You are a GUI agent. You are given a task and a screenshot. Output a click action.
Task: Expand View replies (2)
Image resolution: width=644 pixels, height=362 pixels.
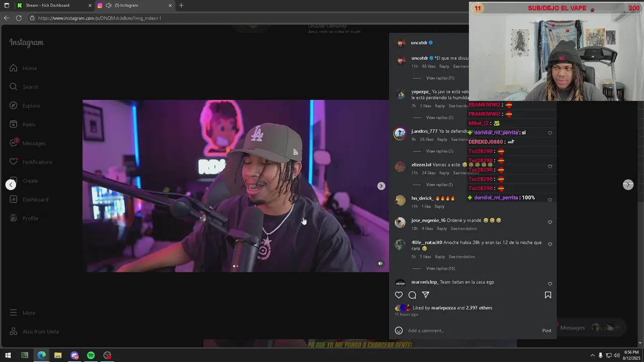tap(439, 118)
